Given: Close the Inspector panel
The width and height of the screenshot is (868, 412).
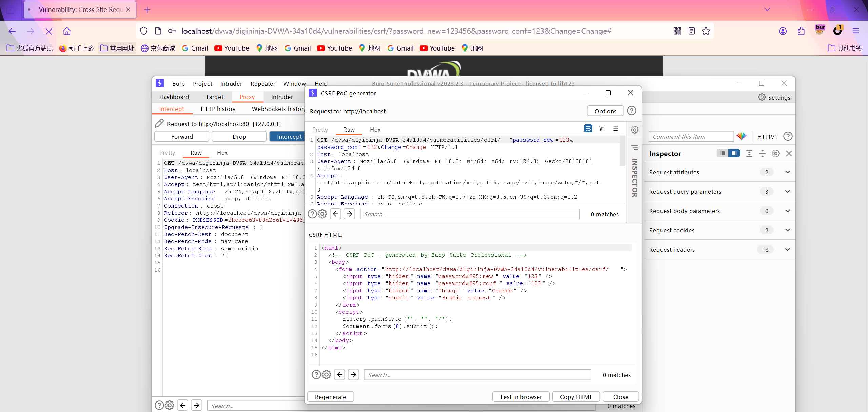Looking at the screenshot, I should (x=789, y=153).
